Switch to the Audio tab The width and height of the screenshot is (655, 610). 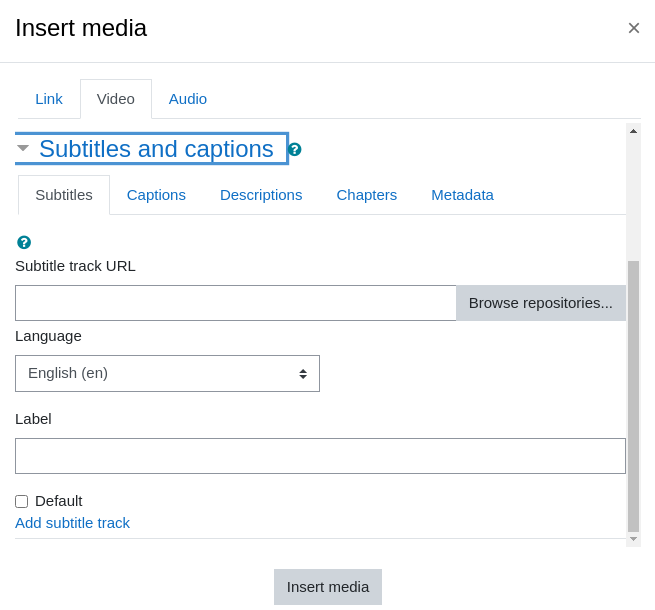click(188, 99)
